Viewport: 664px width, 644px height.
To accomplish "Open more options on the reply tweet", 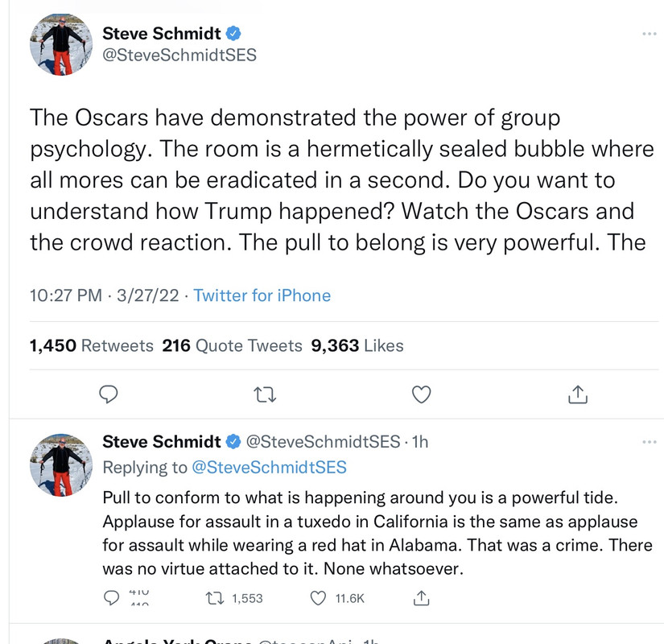I will coord(649,442).
